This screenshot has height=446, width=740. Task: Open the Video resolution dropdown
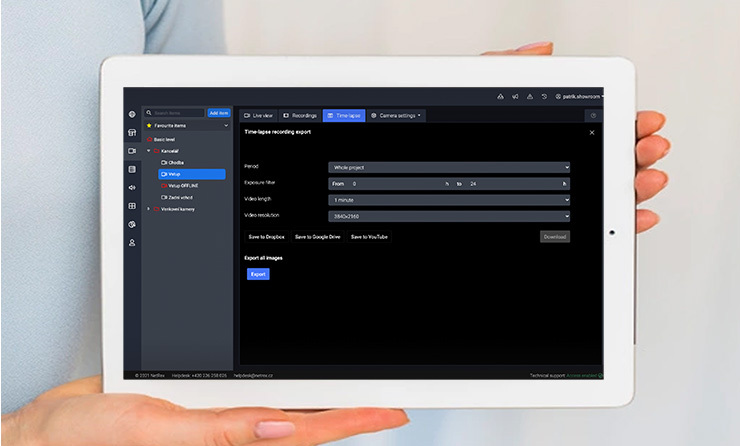pos(449,215)
